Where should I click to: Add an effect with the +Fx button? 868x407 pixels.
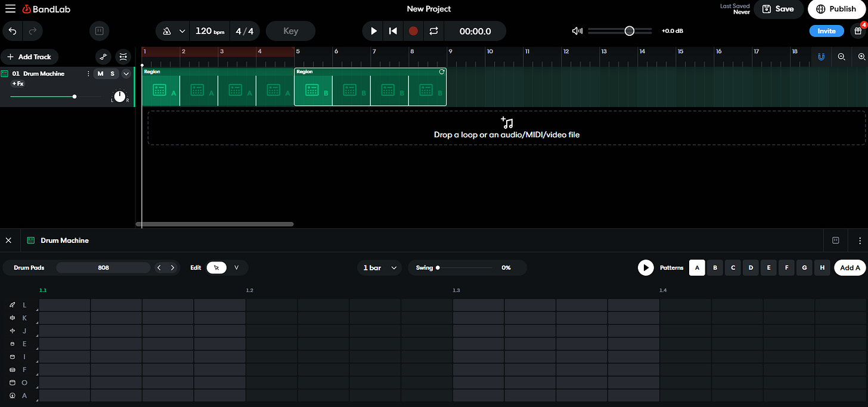[17, 84]
